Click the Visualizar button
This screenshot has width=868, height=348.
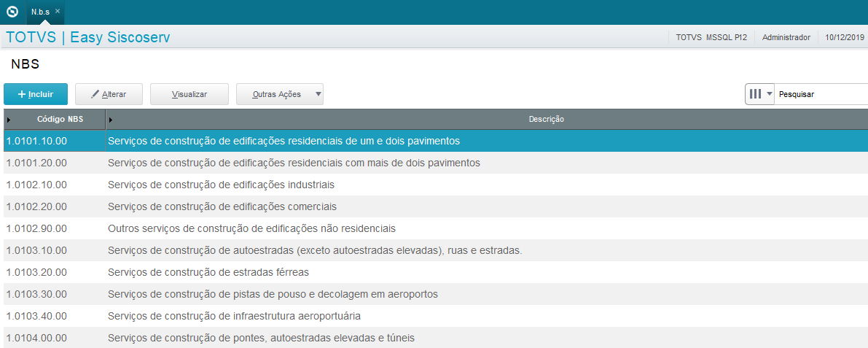tap(189, 94)
